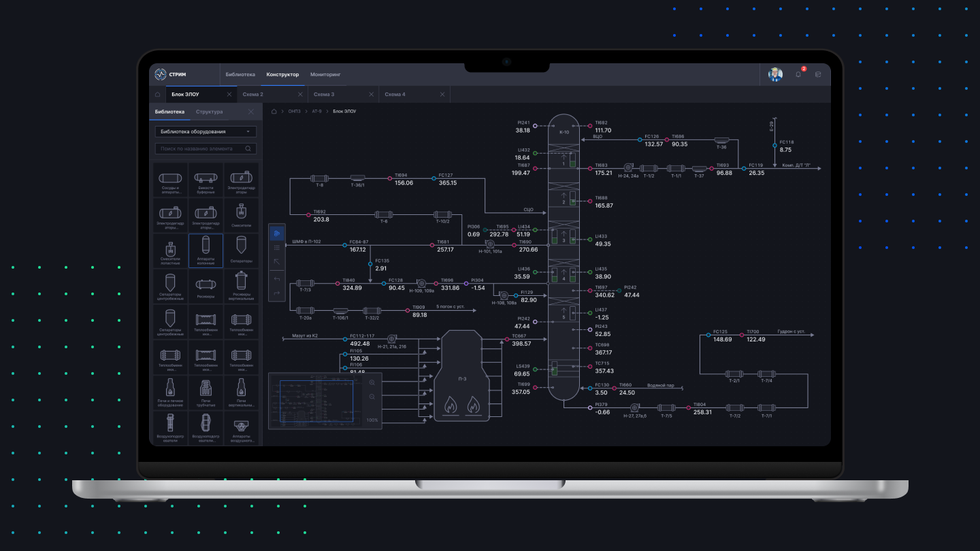Open the «Библиотека оборудования» dropdown
The height and width of the screenshot is (551, 980).
(206, 131)
